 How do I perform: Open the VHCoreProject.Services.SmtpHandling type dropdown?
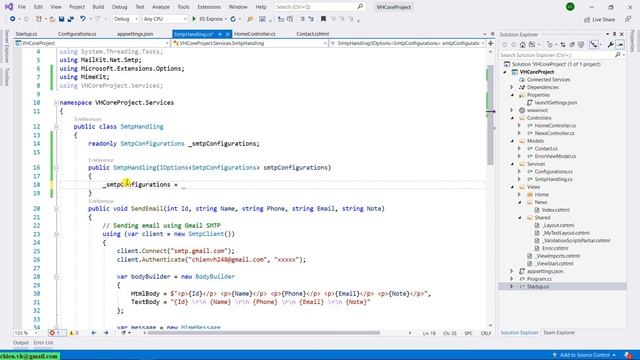[250, 43]
